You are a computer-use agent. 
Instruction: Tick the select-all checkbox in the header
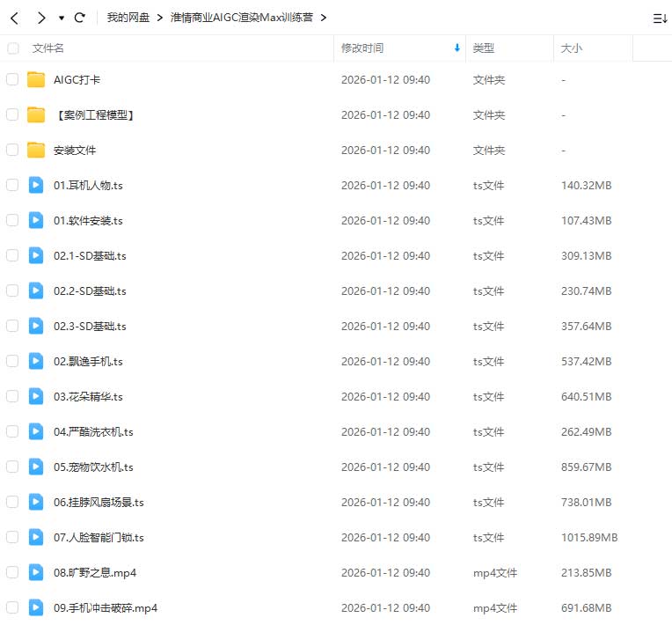click(x=13, y=48)
